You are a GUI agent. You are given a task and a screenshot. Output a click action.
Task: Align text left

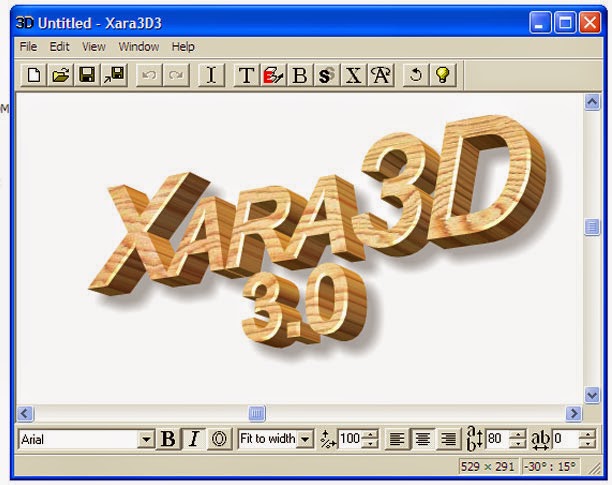click(x=397, y=439)
